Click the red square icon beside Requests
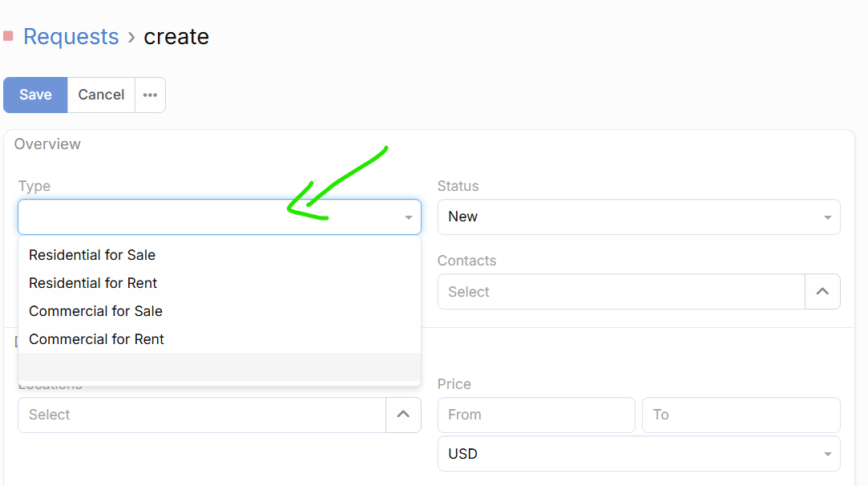868x486 pixels. [8, 36]
